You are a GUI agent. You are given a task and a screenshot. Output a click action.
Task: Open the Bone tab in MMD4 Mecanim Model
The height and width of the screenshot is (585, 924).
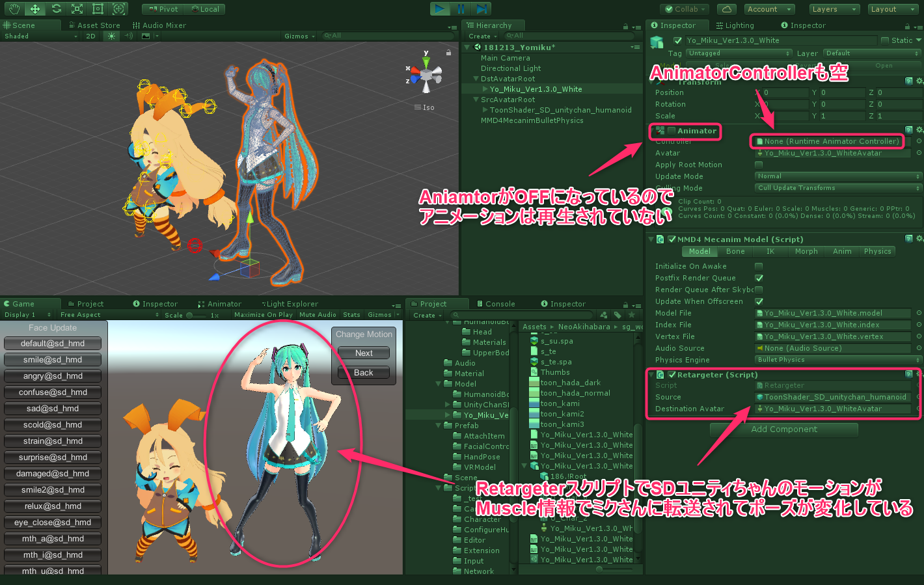[x=735, y=251]
